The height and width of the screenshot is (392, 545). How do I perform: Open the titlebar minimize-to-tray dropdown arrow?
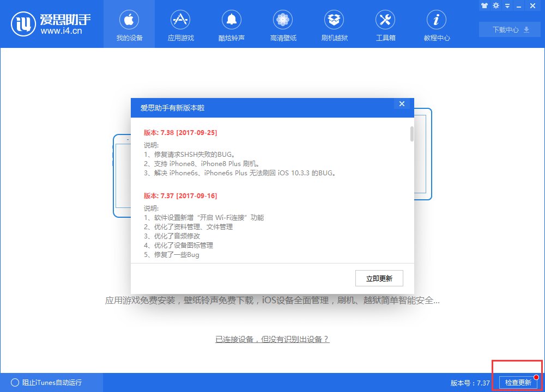tap(508, 6)
